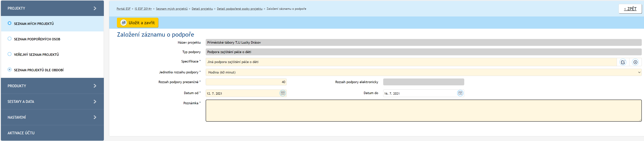Viewport: 644px width, 141px height.
Task: Open the calendar picker for Datum do
Action: tap(460, 93)
